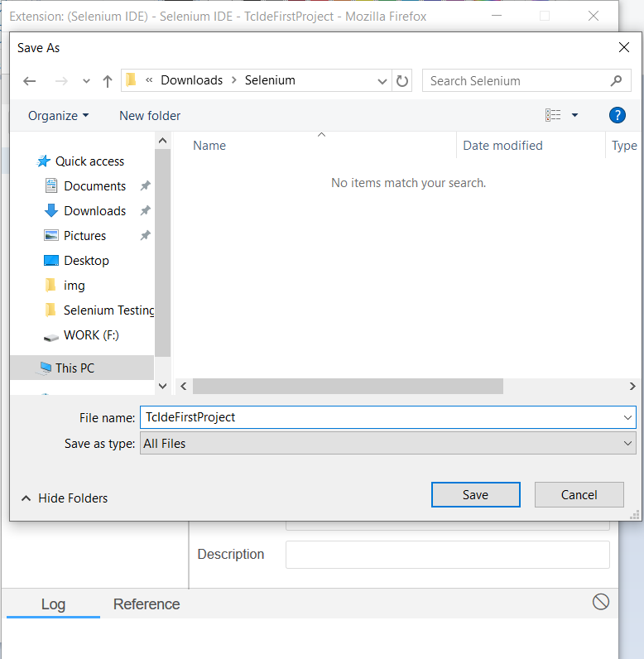Minimize the Selenium IDE Firefox window
Image resolution: width=644 pixels, height=659 pixels.
click(x=497, y=16)
